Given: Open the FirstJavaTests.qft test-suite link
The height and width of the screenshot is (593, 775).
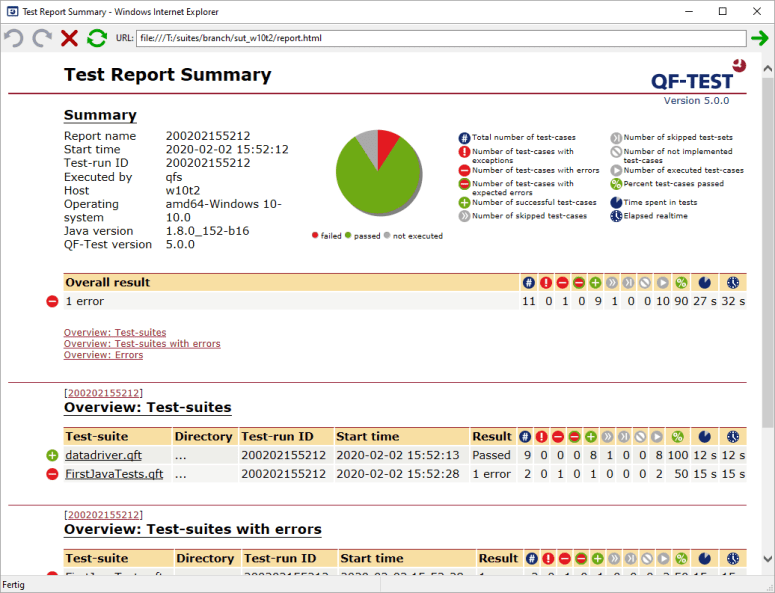Looking at the screenshot, I should tap(114, 474).
